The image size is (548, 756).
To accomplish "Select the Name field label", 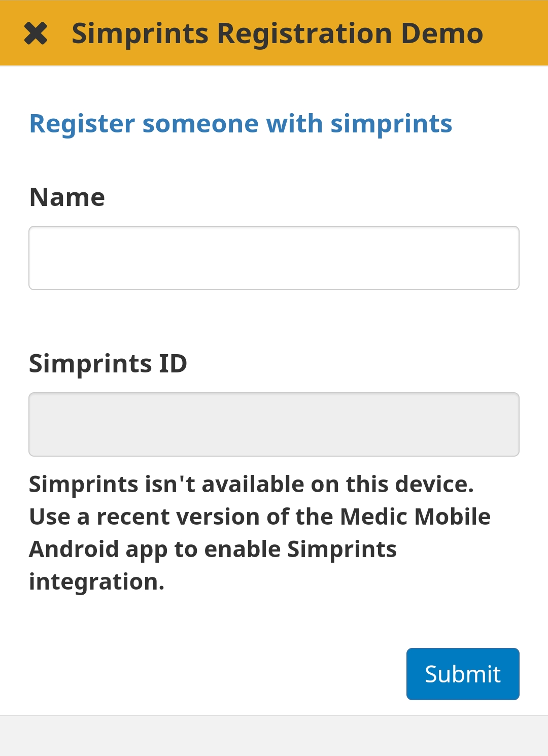I will click(x=67, y=197).
